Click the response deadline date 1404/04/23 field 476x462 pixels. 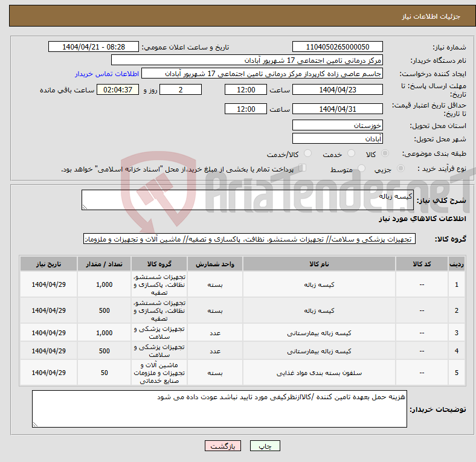[337, 89]
